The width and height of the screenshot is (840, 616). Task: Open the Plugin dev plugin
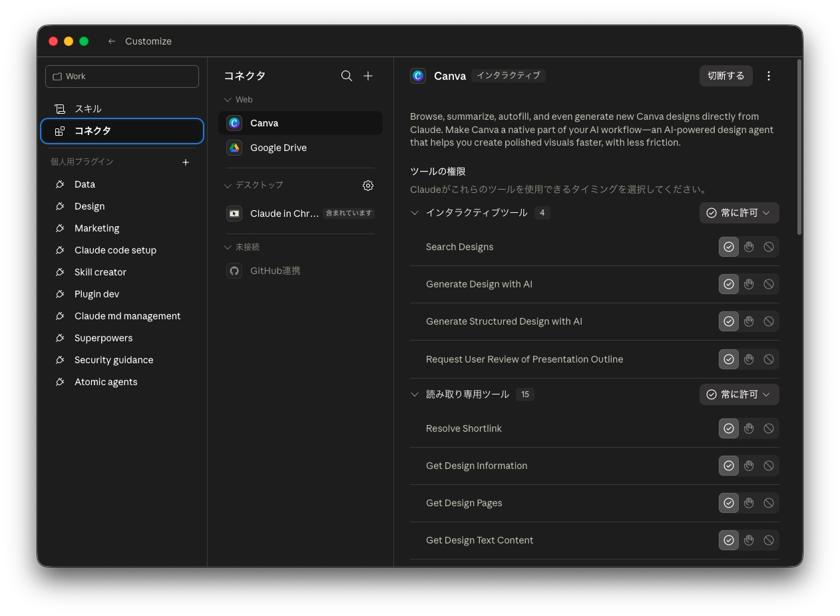tap(122, 294)
